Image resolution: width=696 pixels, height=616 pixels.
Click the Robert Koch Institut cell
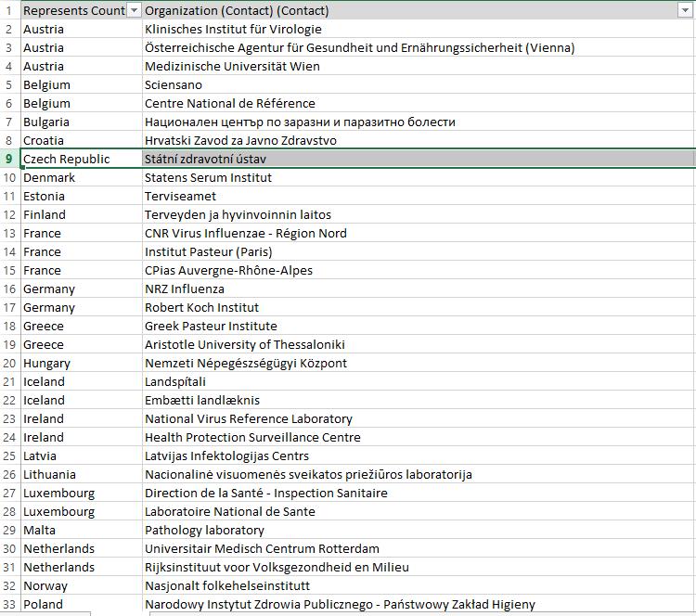point(419,308)
